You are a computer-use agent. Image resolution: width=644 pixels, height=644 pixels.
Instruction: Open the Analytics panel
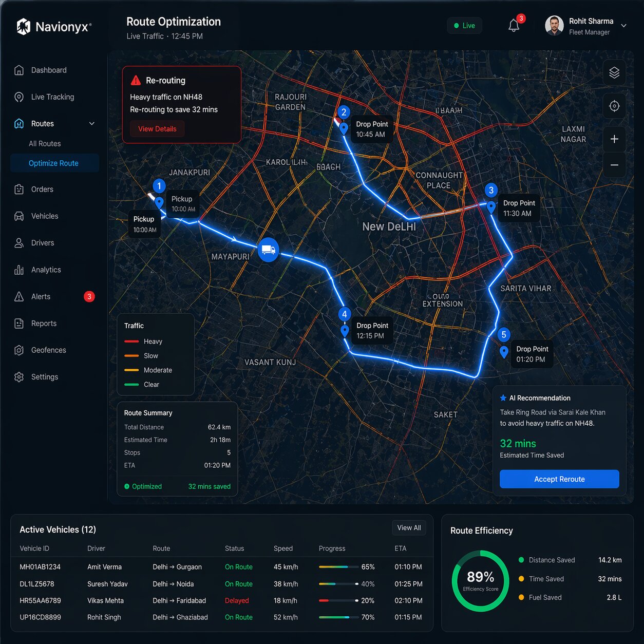tap(46, 270)
